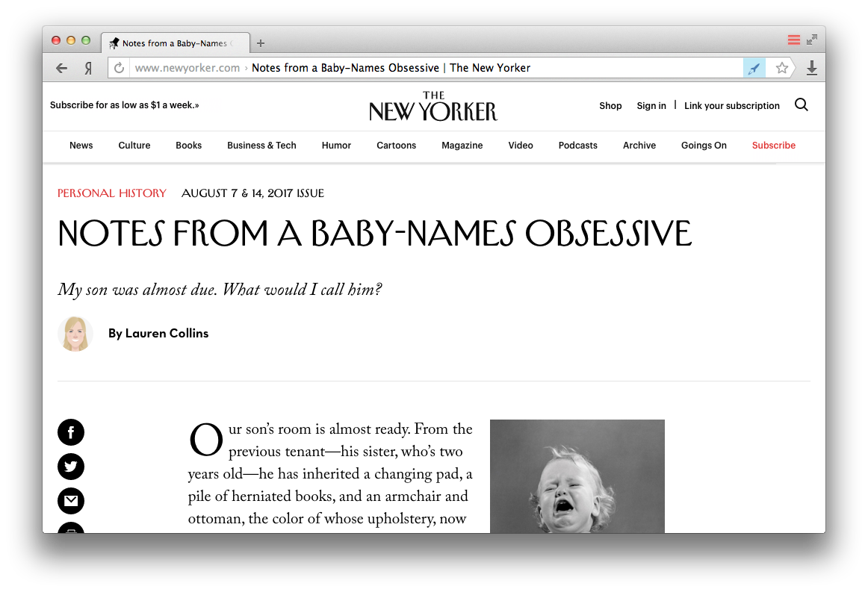
Task: Open the Culture section
Action: click(x=134, y=146)
